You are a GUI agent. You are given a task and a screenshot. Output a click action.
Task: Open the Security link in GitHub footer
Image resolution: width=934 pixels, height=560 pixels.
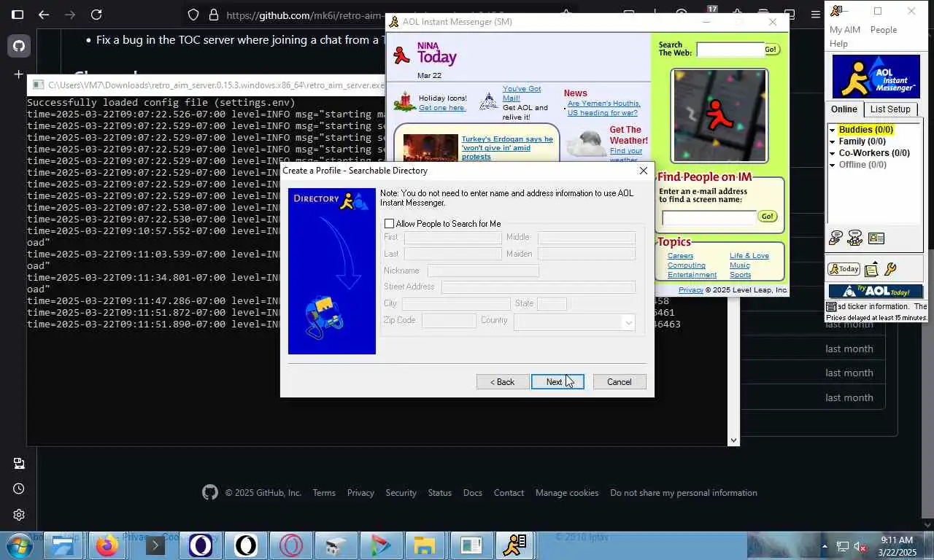pyautogui.click(x=401, y=493)
